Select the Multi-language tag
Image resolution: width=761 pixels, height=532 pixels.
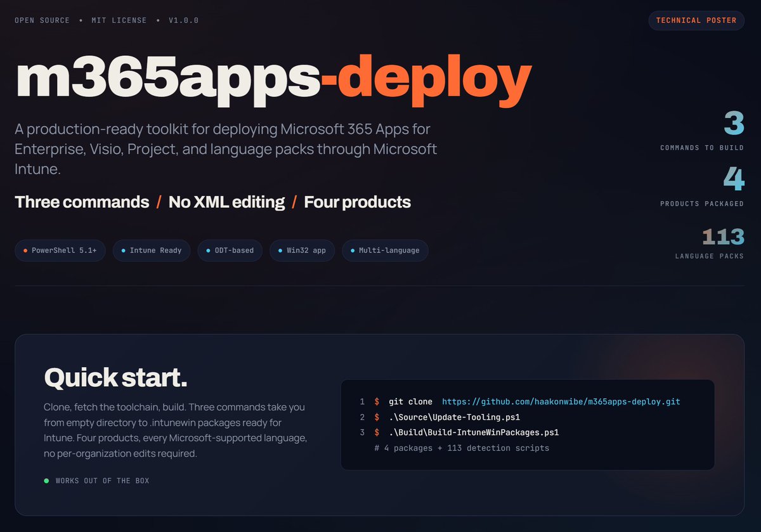(385, 250)
